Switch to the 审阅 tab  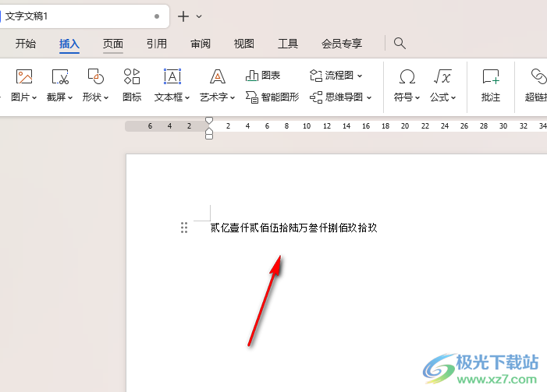click(x=201, y=44)
